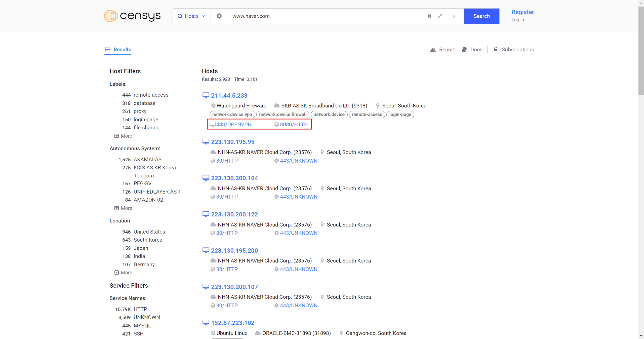Filter by the remote-access label
644x339 pixels.
coord(151,95)
